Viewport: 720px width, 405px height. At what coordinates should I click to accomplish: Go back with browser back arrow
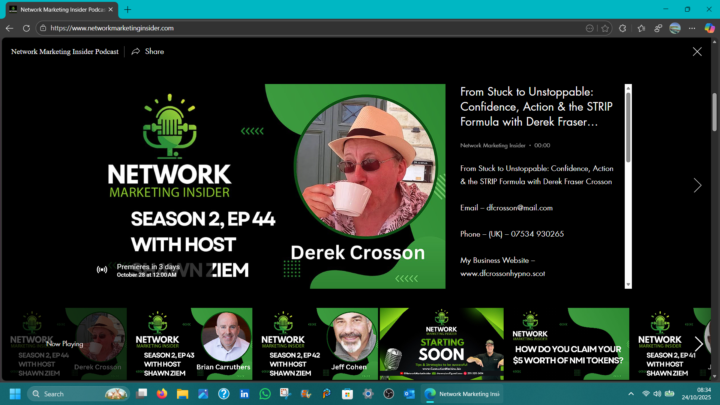[x=10, y=28]
